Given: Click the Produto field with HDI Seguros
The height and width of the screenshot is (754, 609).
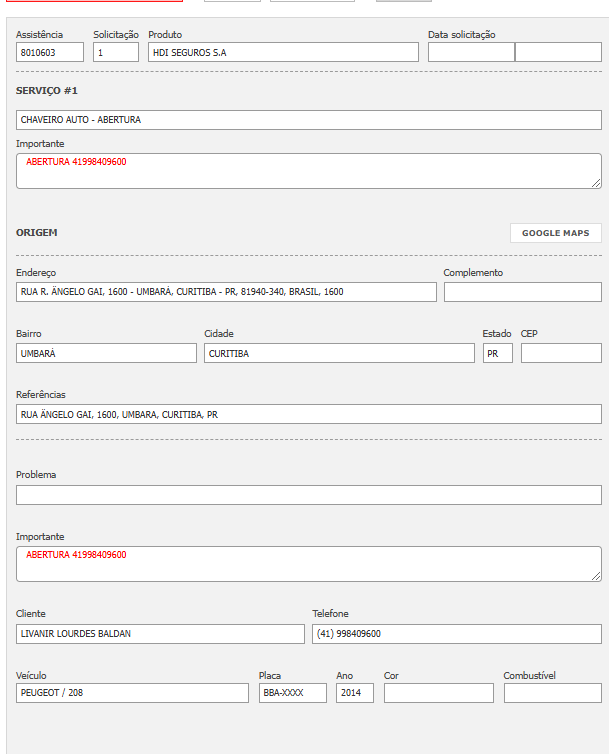Looking at the screenshot, I should click(x=283, y=52).
